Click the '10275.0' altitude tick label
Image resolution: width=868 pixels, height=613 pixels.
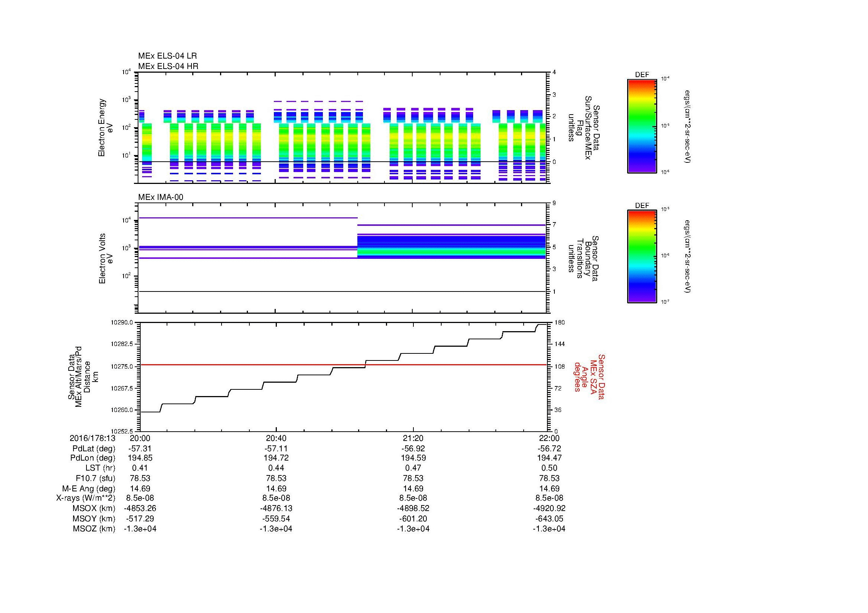[122, 366]
